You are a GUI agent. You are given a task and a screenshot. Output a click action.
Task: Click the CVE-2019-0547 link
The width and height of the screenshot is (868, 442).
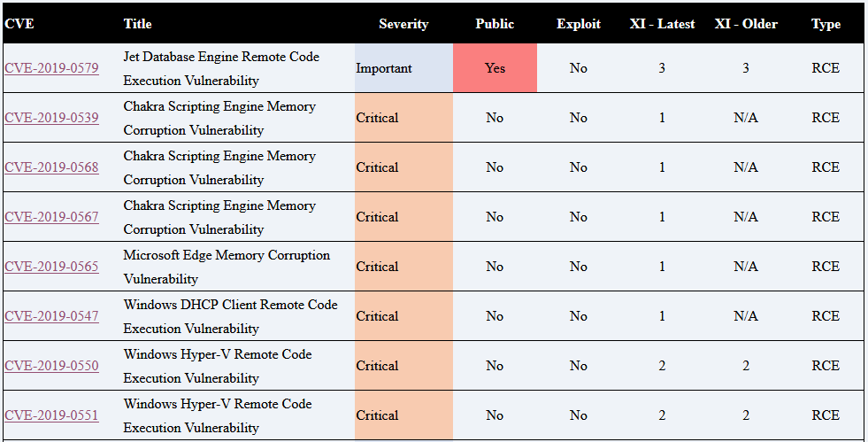point(51,316)
